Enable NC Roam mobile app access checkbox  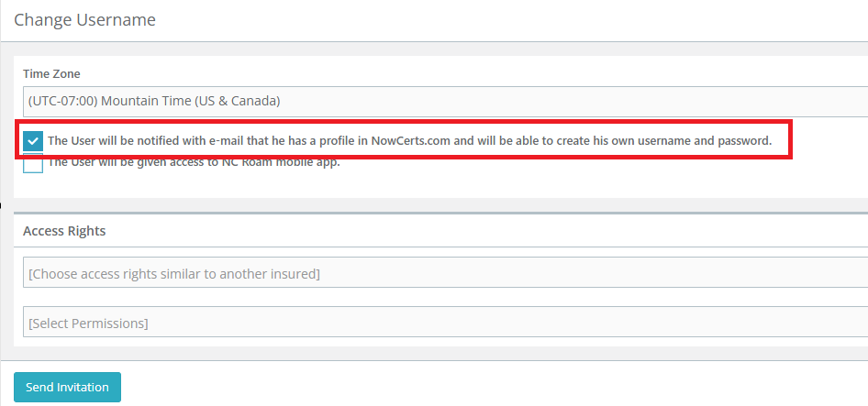coord(33,164)
